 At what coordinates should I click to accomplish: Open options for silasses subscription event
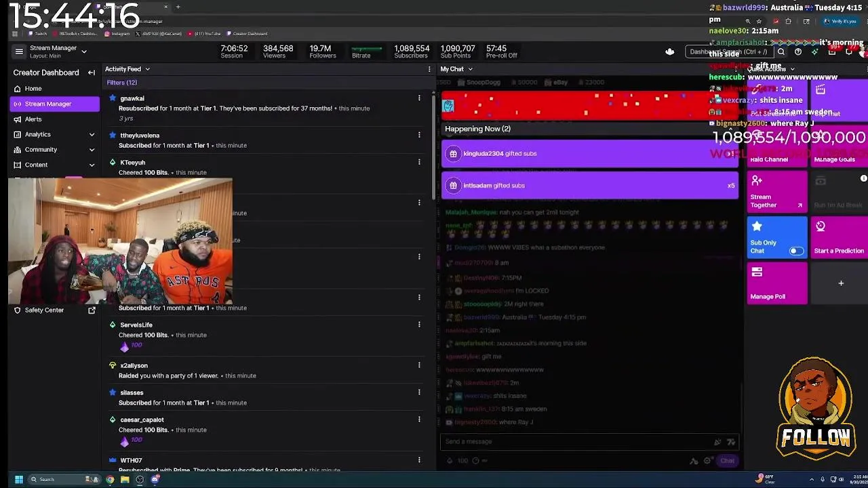tap(419, 392)
